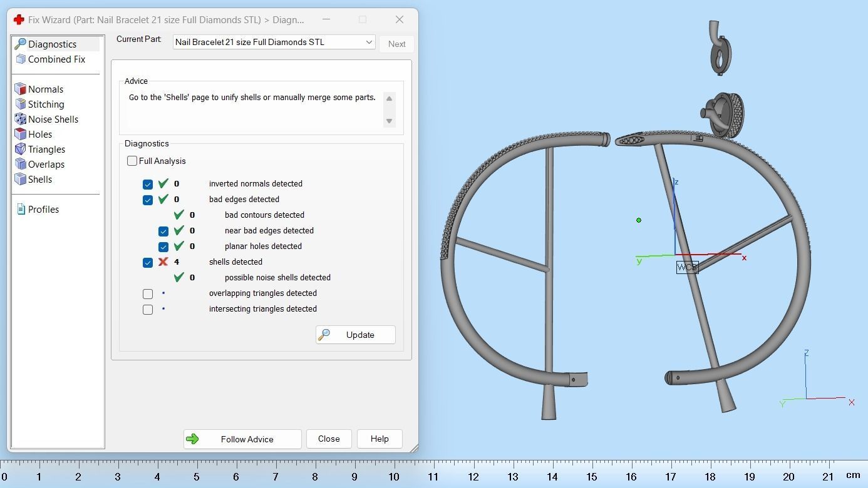Image resolution: width=868 pixels, height=488 pixels.
Task: Close the Fix Wizard with the title bar X
Action: (x=400, y=20)
